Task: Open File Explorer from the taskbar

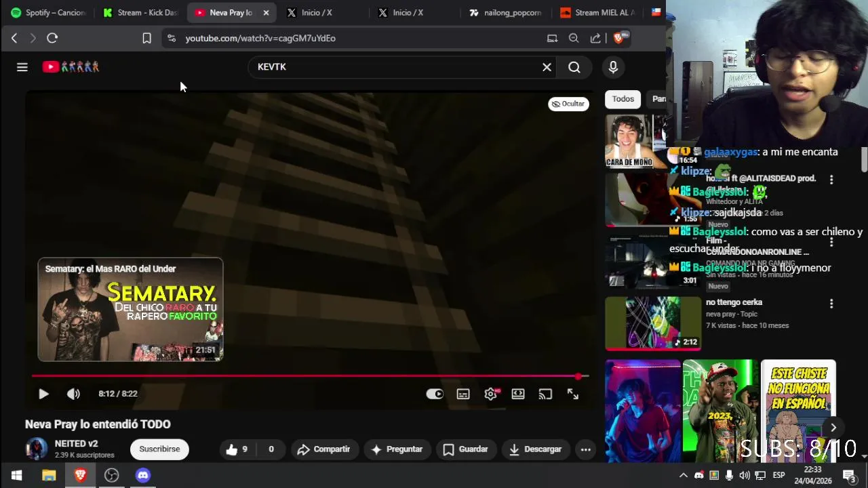Action: (49, 475)
